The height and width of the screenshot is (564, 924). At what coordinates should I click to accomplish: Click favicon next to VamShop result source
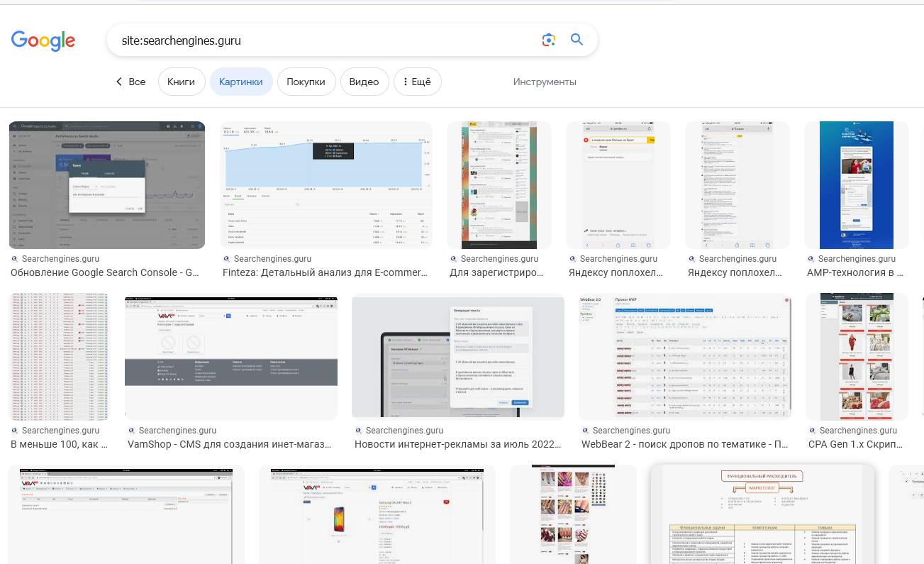(x=132, y=431)
